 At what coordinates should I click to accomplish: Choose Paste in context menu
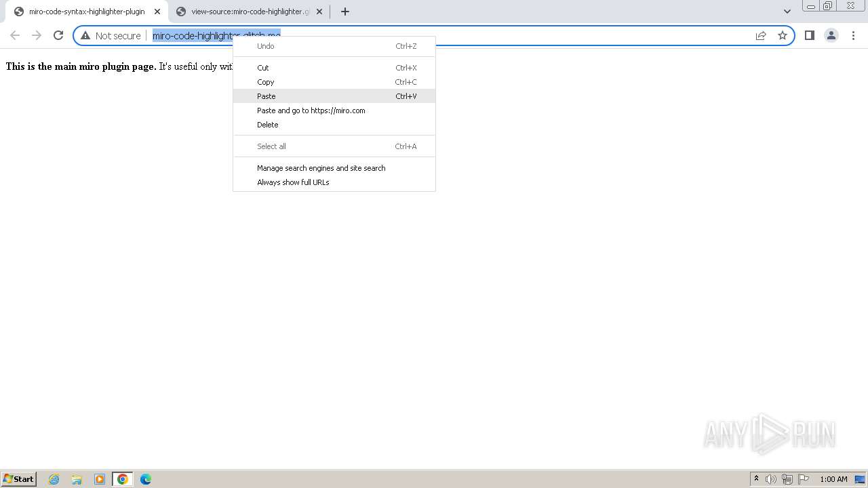click(334, 96)
